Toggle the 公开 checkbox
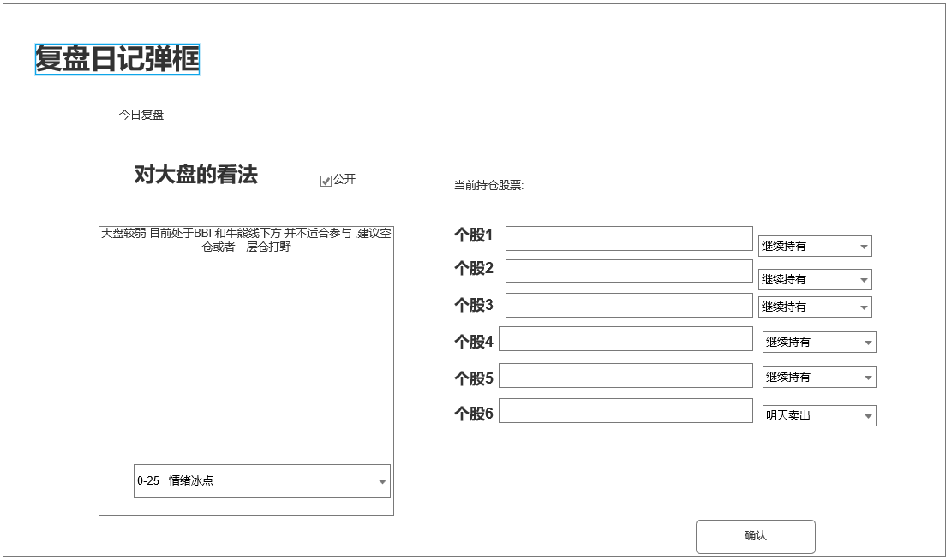Viewport: 946px width, 560px height. tap(326, 181)
